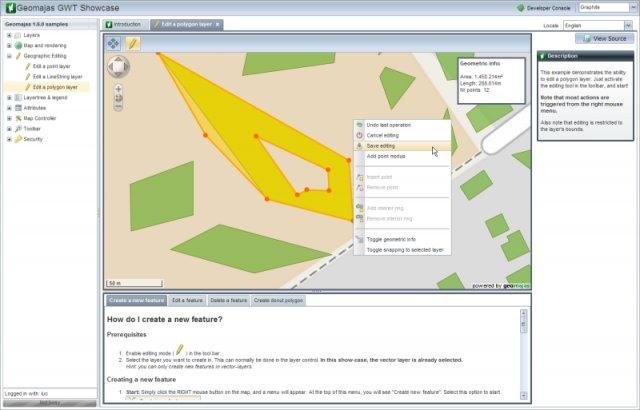The width and height of the screenshot is (640, 410).
Task: Click the Toggle geometric info icon
Action: (x=360, y=239)
